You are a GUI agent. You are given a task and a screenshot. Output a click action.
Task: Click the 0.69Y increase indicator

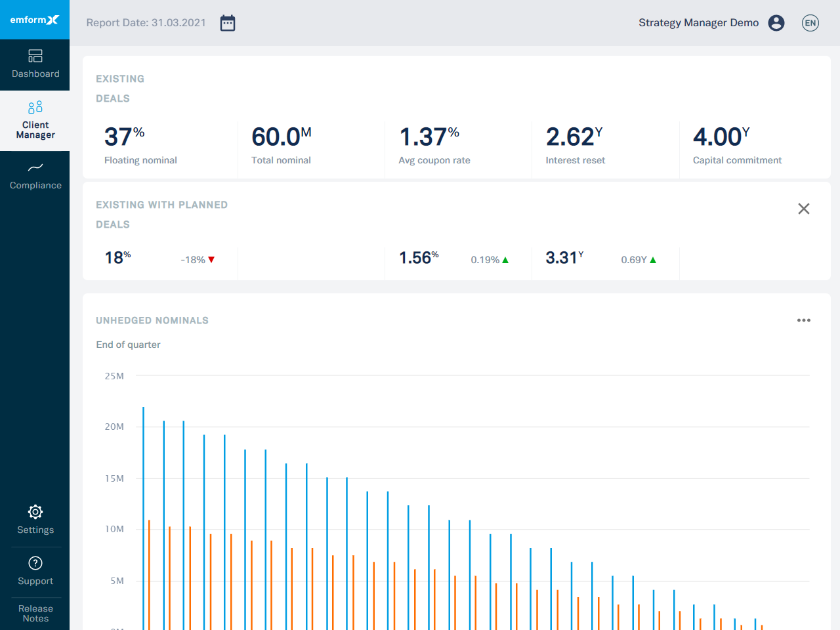(x=638, y=259)
